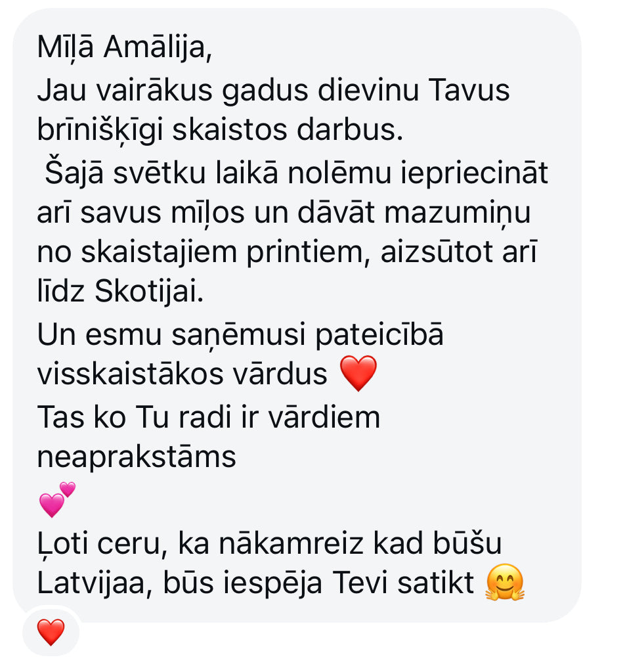The width and height of the screenshot is (625, 672).
Task: Click the red heart reaction badge below message
Action: 51,632
